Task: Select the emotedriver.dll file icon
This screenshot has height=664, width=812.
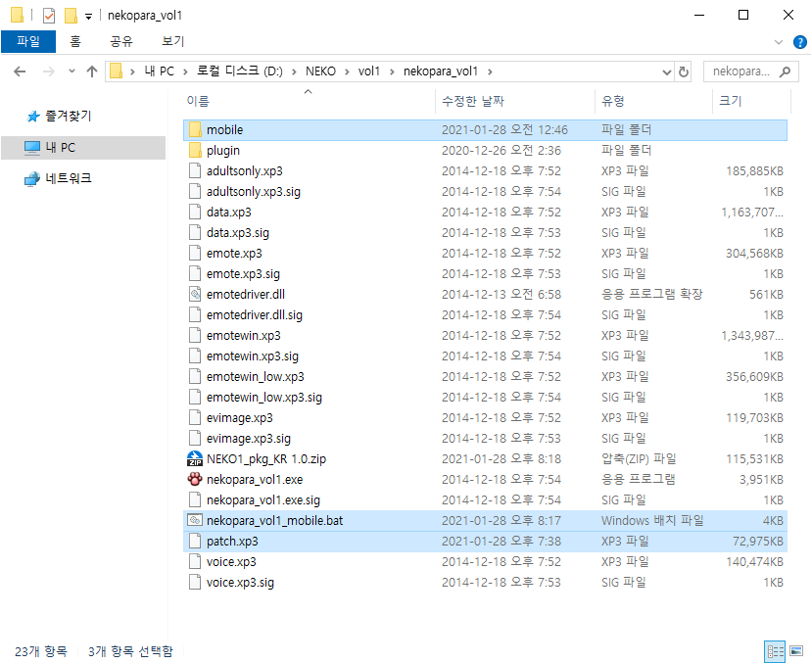Action: 195,294
